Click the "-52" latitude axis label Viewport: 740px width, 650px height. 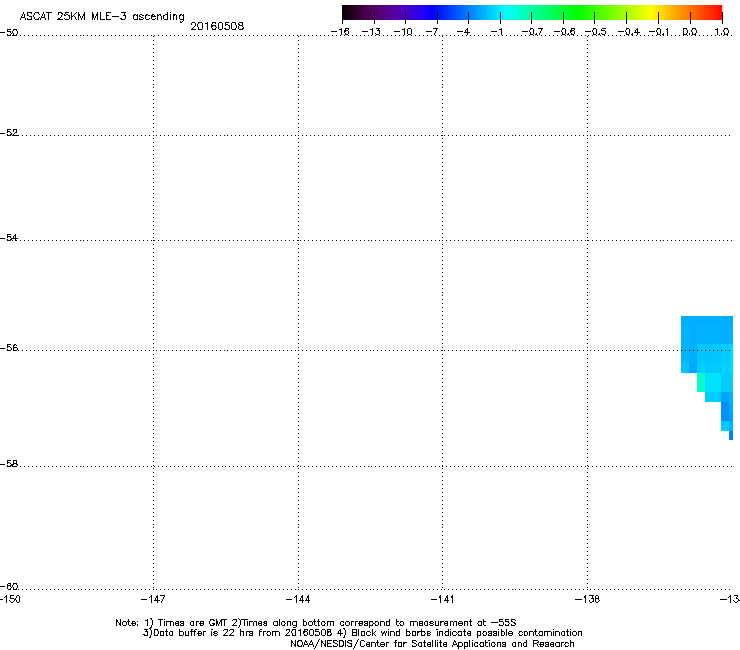[x=9, y=133]
